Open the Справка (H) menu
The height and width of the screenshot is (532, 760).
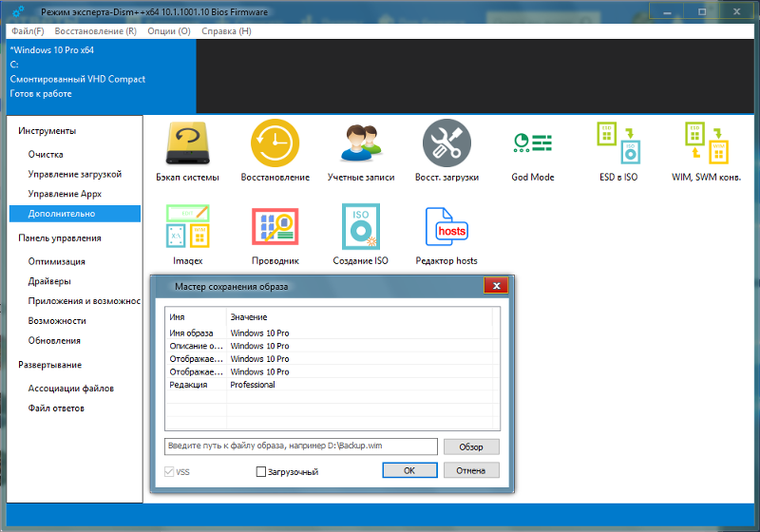click(x=226, y=31)
